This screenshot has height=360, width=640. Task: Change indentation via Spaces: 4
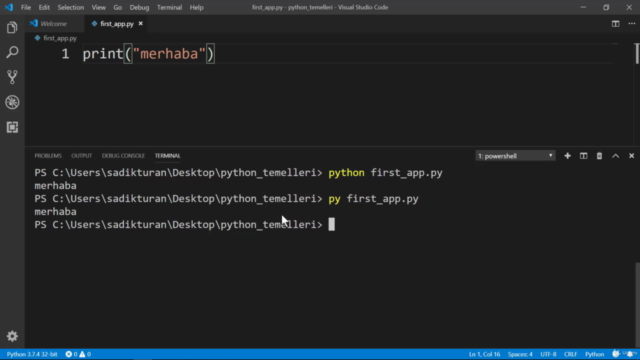[x=520, y=354]
